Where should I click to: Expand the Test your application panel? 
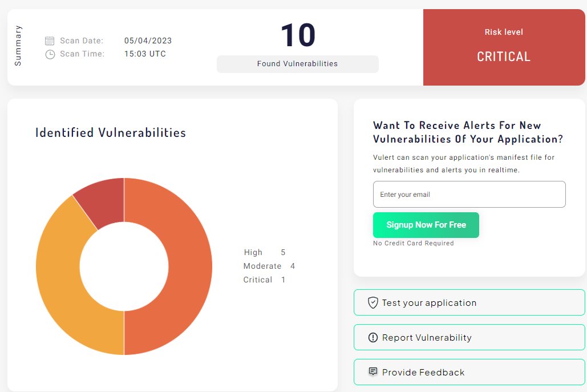[x=469, y=302]
